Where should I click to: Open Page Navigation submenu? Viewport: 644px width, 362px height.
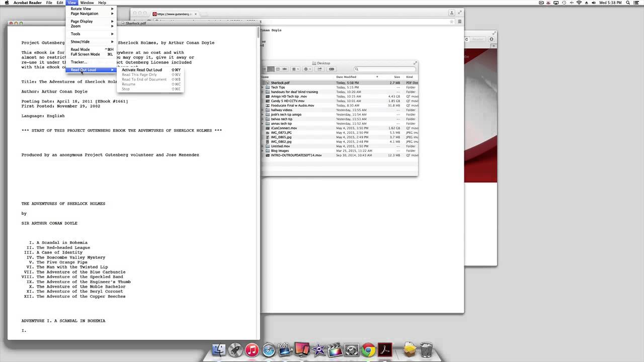pos(91,14)
